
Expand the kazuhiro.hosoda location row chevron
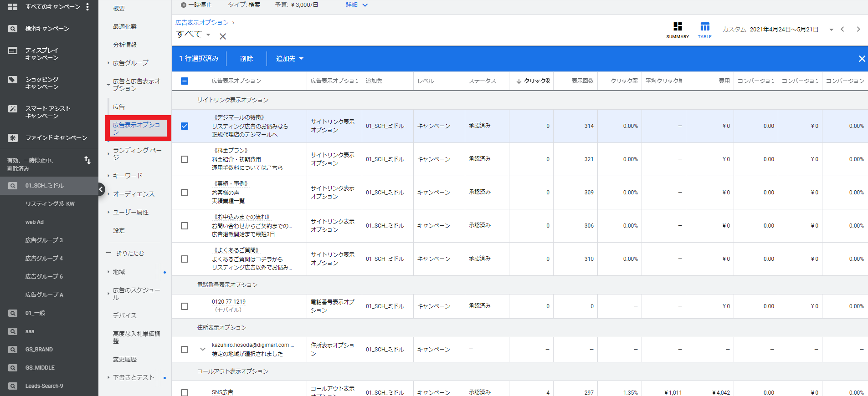pyautogui.click(x=203, y=350)
